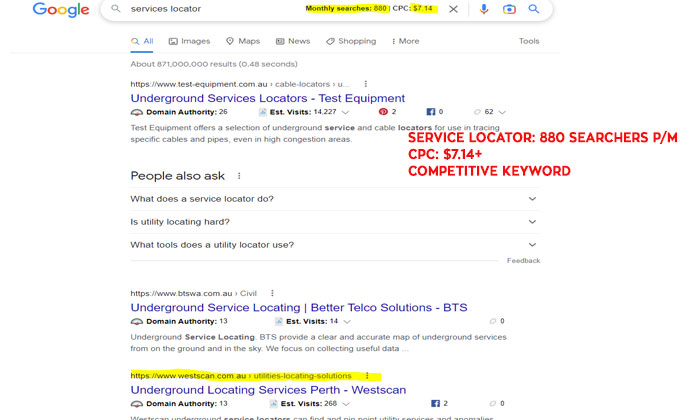This screenshot has height=420, width=700.
Task: Expand 'What tools does a utility locator use?'
Action: 334,245
